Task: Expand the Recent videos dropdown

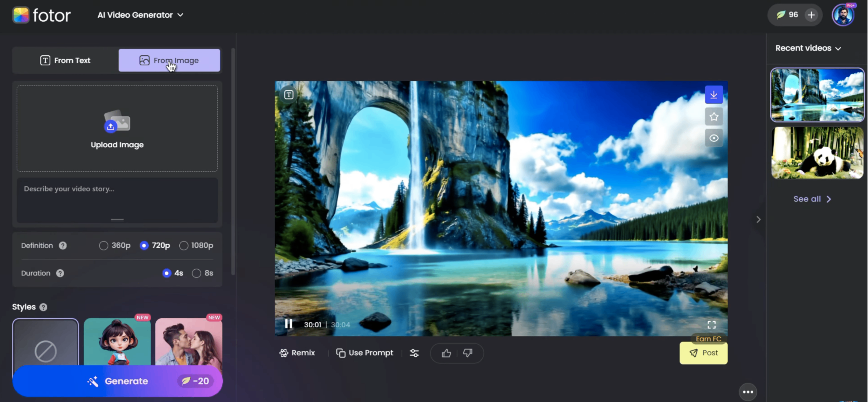Action: click(x=808, y=48)
